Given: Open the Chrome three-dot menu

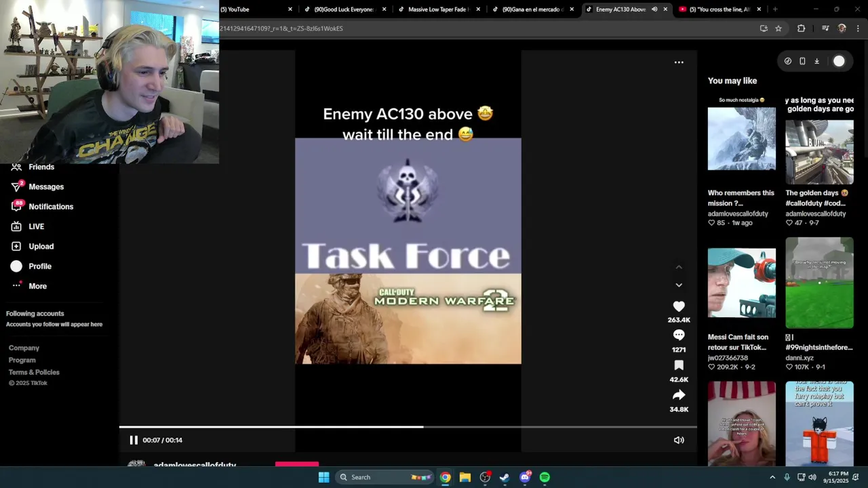Looking at the screenshot, I should [859, 28].
